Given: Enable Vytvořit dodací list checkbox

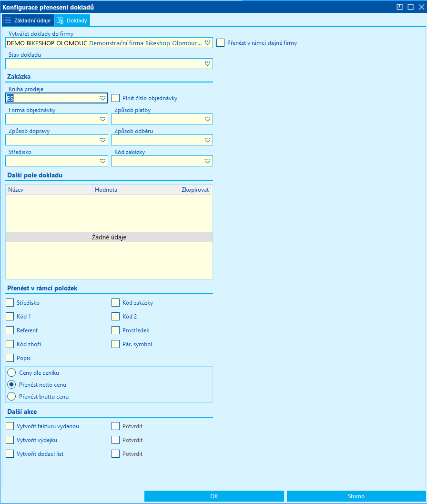Looking at the screenshot, I should pyautogui.click(x=10, y=453).
